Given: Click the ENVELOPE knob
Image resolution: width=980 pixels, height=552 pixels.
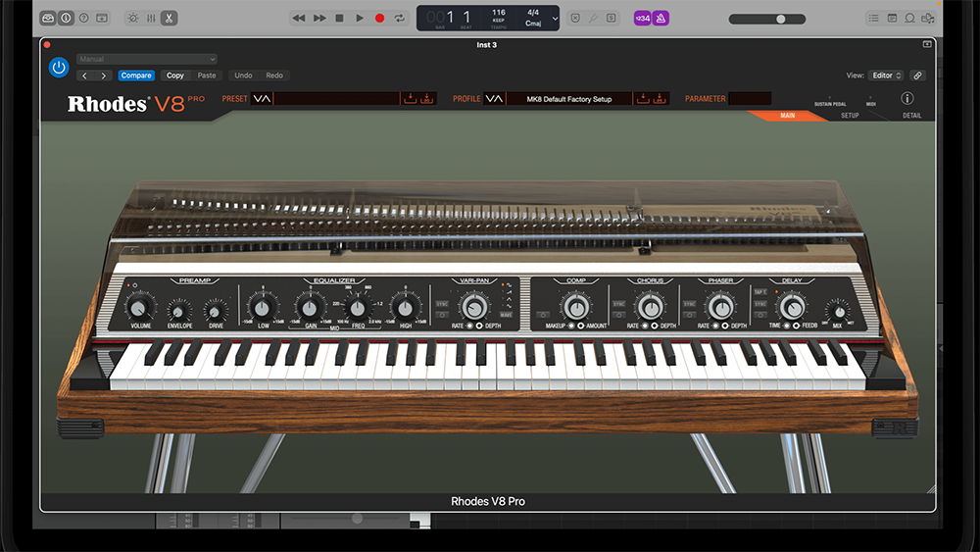Looking at the screenshot, I should pos(178,311).
